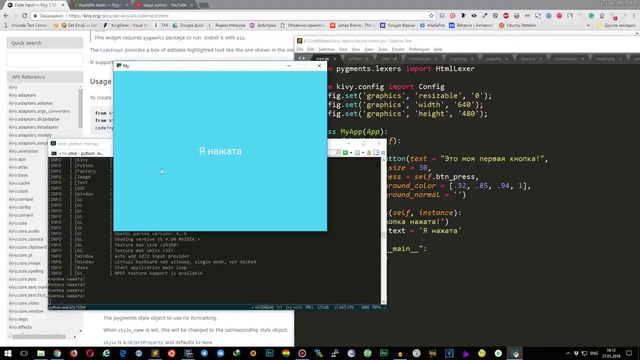The width and height of the screenshot is (640, 360).
Task: Click the API Reference sidebar vertical scrollbar
Action: point(80,108)
